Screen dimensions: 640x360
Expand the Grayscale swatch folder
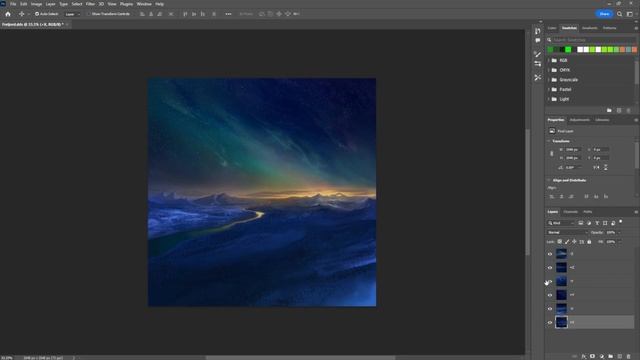[x=549, y=80]
